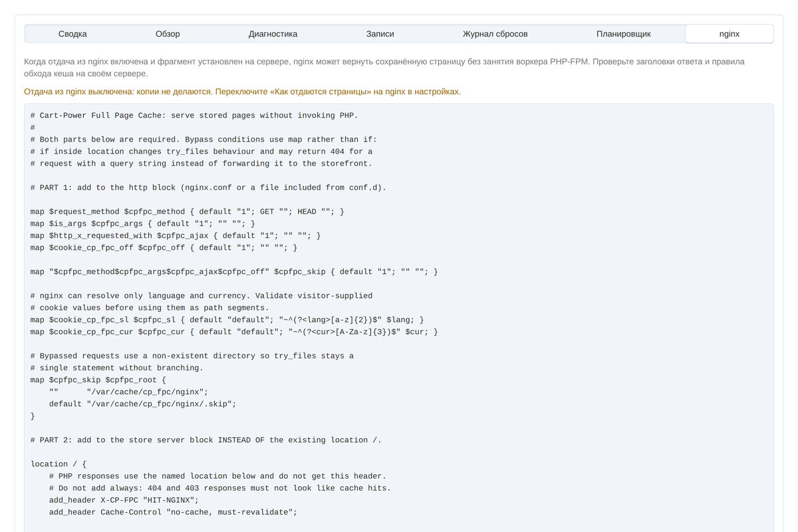The width and height of the screenshot is (798, 532).
Task: Click the path line ending 'cp_fpc/nginx";'
Action: [128, 392]
